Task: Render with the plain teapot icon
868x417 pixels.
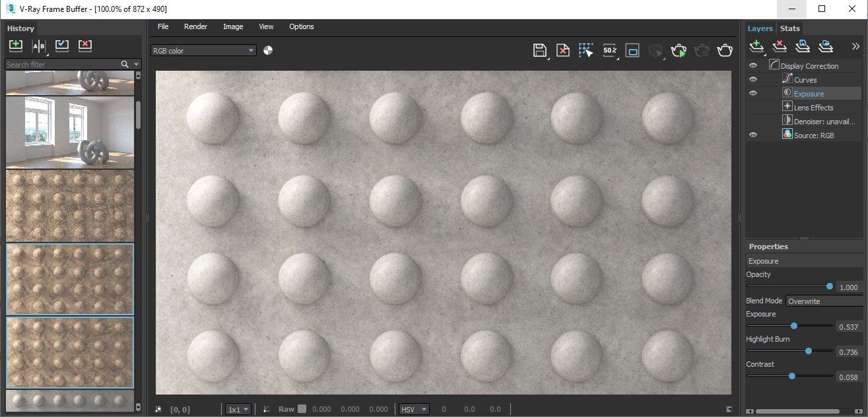Action: 725,51
